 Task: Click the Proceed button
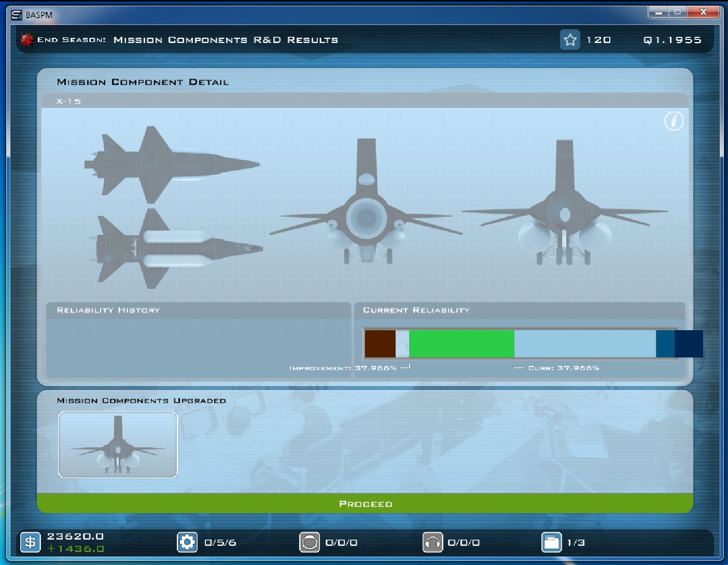click(x=365, y=503)
